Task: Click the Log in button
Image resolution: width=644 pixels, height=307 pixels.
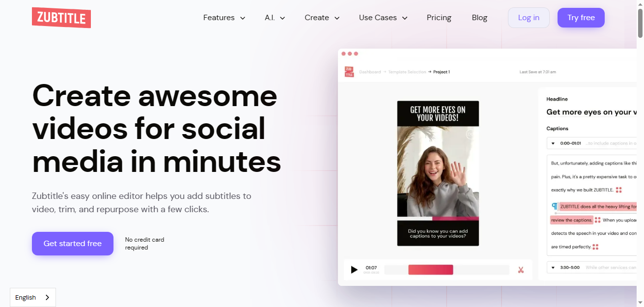Action: (529, 18)
